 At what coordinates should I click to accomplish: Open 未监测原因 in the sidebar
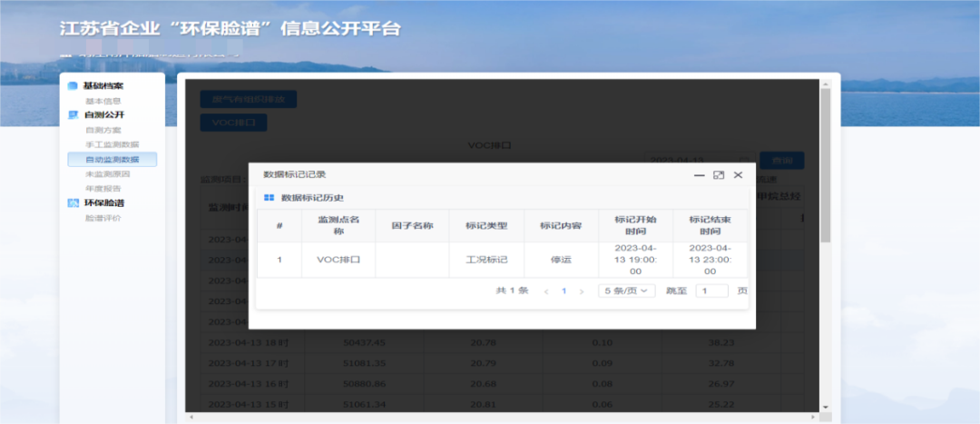tap(107, 173)
